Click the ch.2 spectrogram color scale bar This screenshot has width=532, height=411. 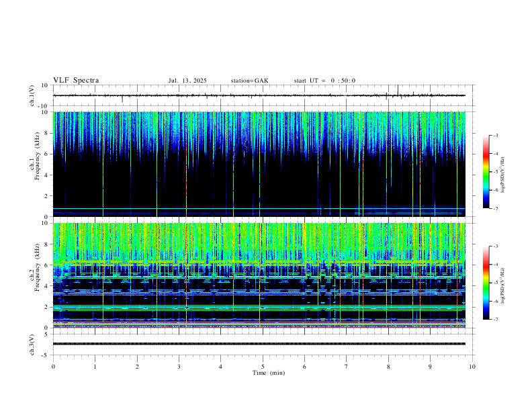486,283
